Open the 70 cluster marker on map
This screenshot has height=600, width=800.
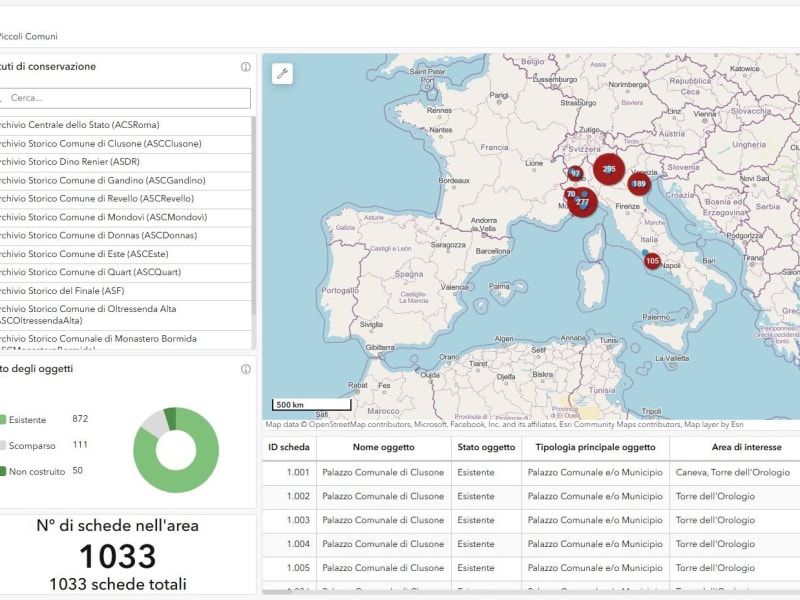coord(570,194)
